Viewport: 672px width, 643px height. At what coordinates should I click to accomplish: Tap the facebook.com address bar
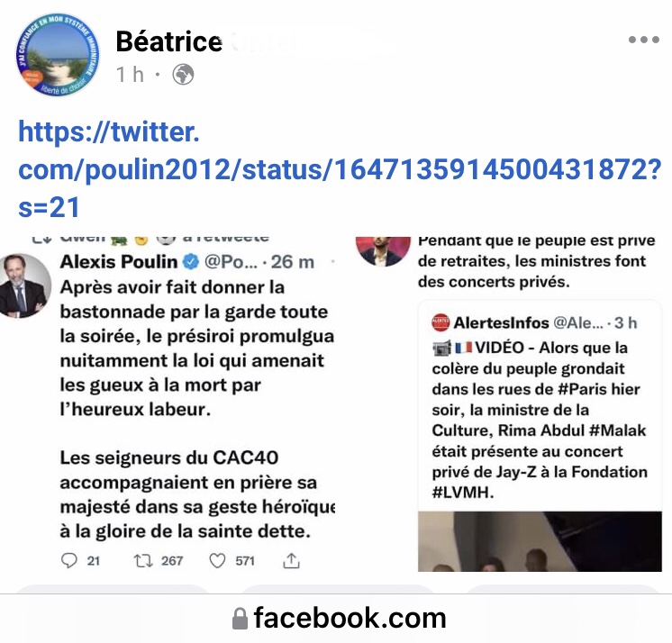[336, 618]
